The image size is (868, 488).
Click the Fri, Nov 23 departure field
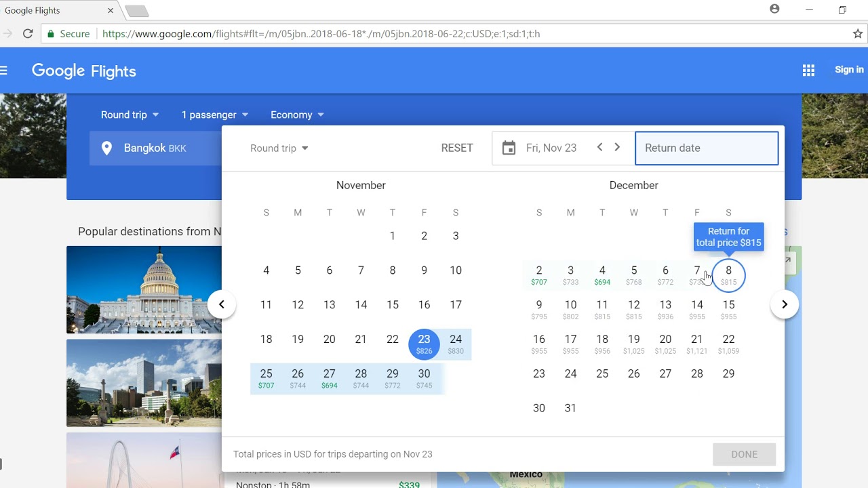[x=551, y=148]
